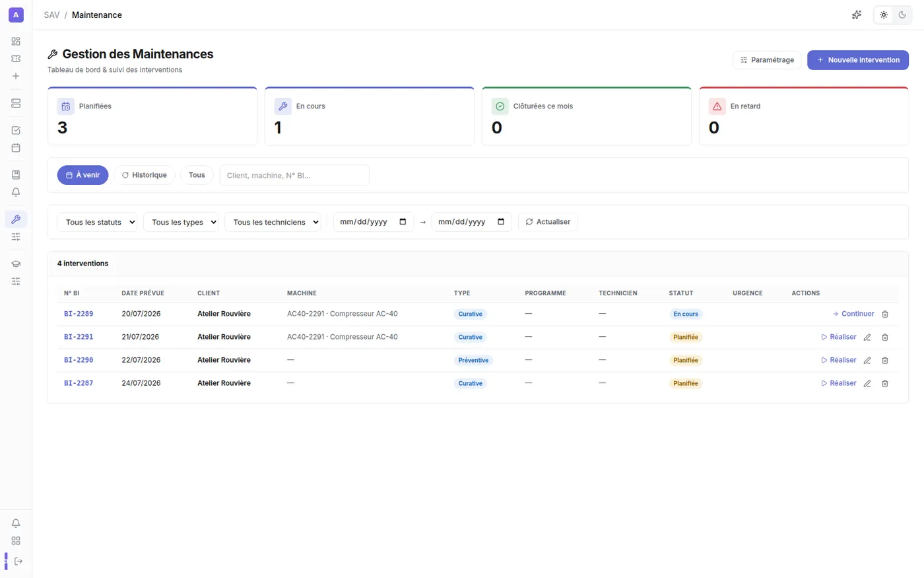Go to SAV in the breadcrumb
The height and width of the screenshot is (578, 924).
coord(51,15)
